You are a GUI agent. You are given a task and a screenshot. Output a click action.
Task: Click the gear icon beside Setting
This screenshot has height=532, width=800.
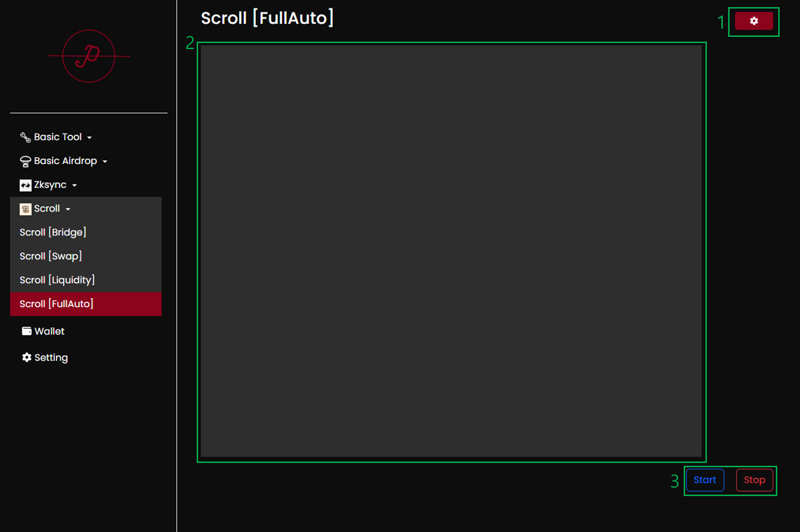pos(26,358)
